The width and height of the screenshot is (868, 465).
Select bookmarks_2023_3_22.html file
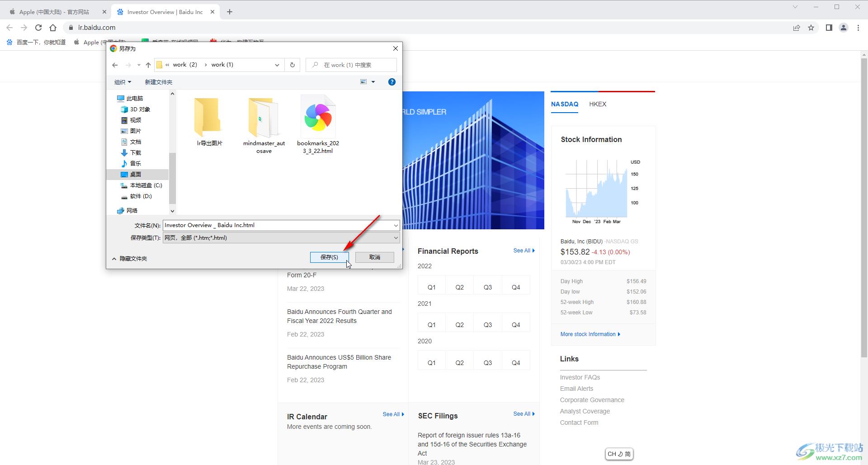[318, 124]
